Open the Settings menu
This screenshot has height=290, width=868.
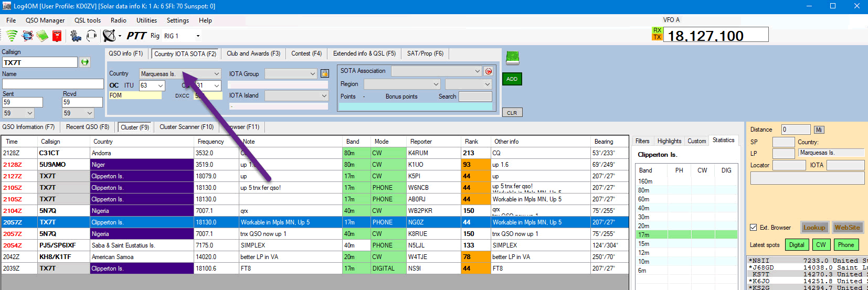point(178,20)
